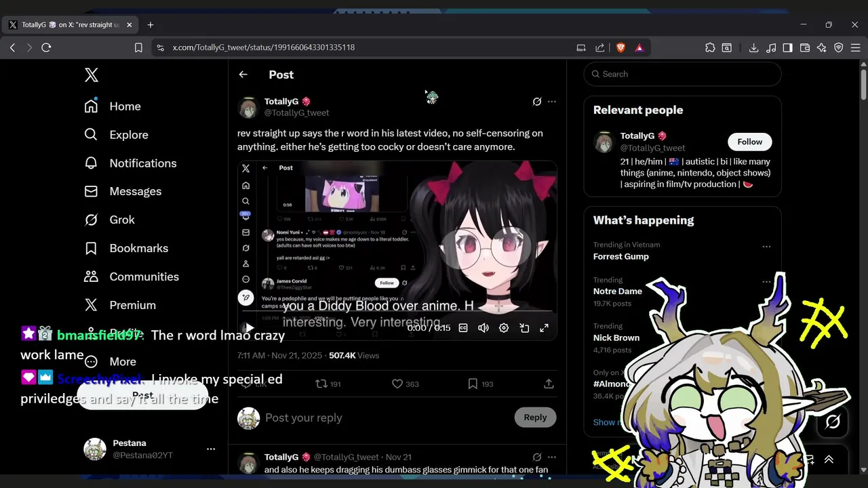Open Brave Rewards triangle icon
The width and height of the screenshot is (868, 488).
click(639, 47)
